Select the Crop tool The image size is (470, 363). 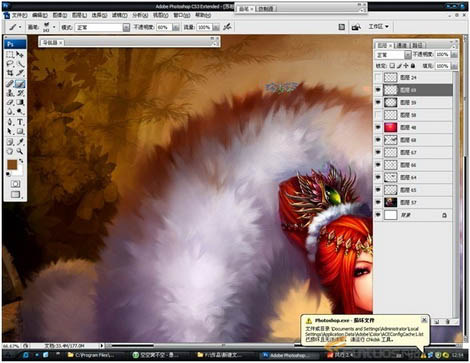tap(10, 73)
